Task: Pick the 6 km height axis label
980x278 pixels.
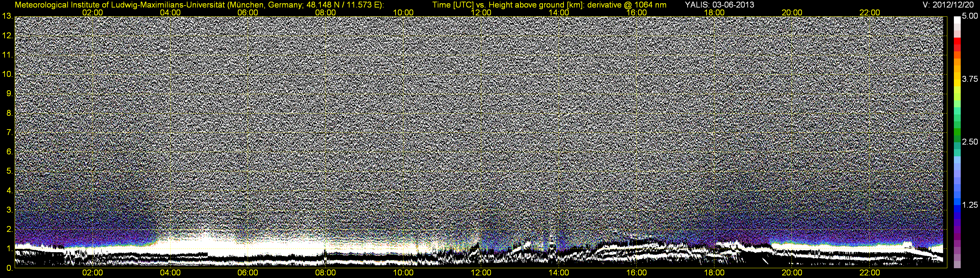Action: click(x=9, y=151)
